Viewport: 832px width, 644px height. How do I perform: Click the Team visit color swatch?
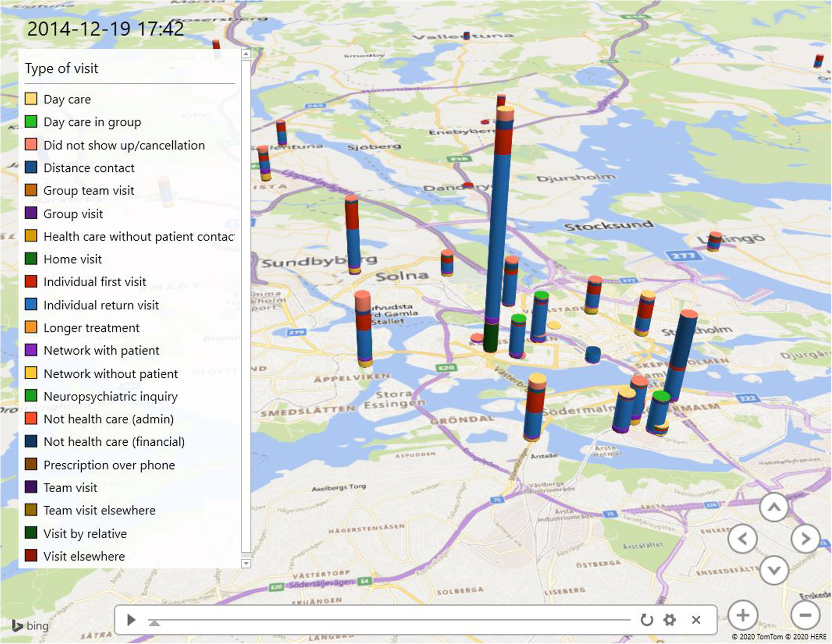[31, 487]
